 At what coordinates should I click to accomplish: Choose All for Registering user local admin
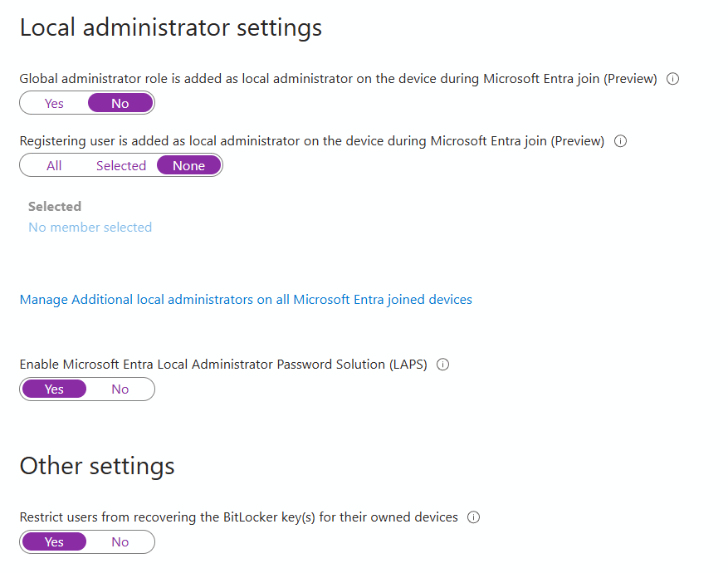(54, 165)
